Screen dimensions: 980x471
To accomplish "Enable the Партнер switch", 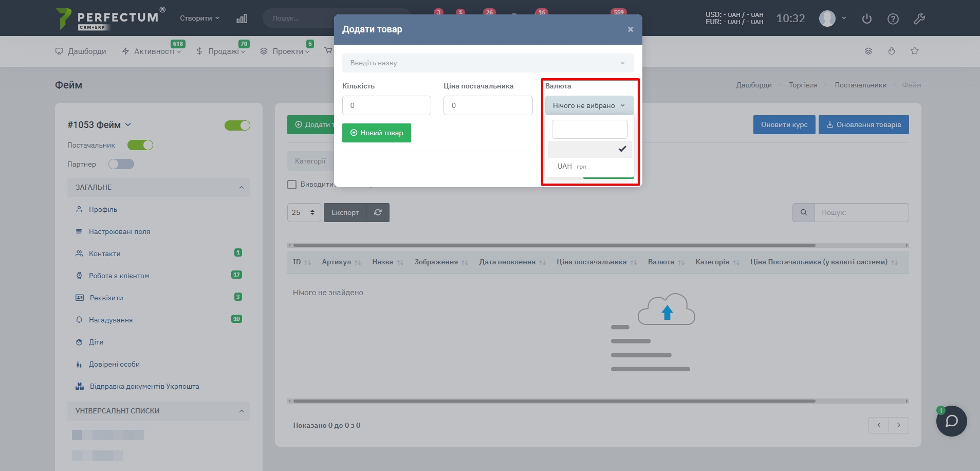I will (121, 164).
